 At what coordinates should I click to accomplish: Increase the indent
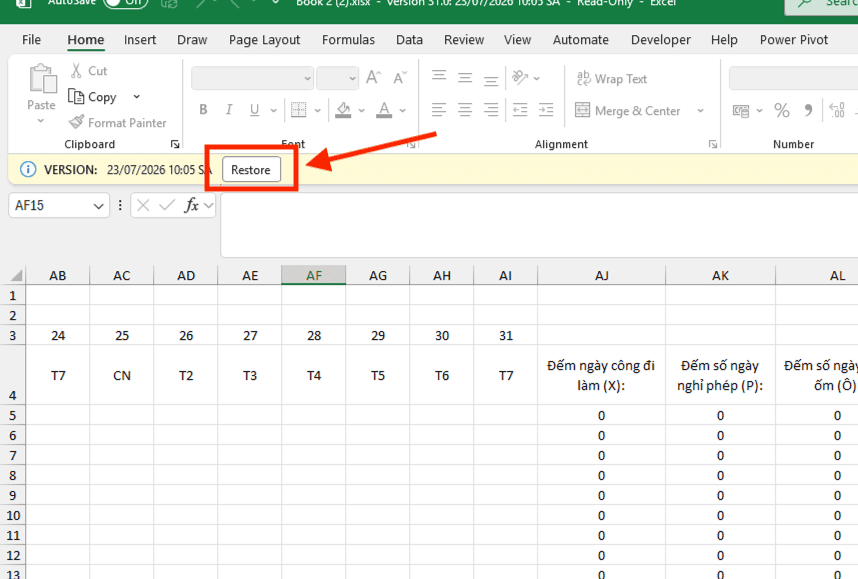(x=546, y=110)
